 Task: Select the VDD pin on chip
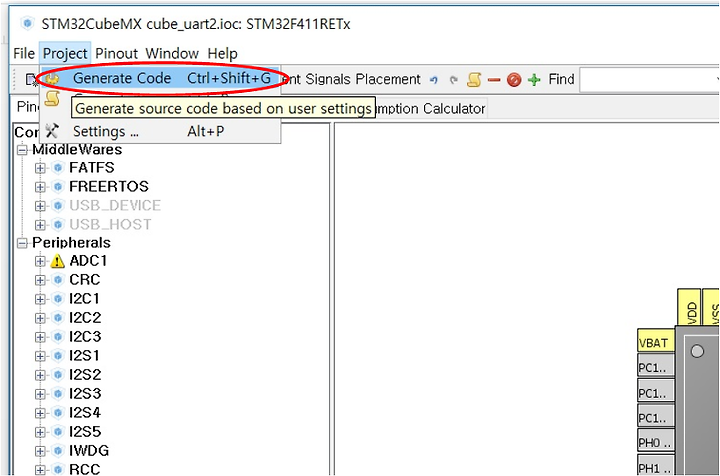point(689,308)
